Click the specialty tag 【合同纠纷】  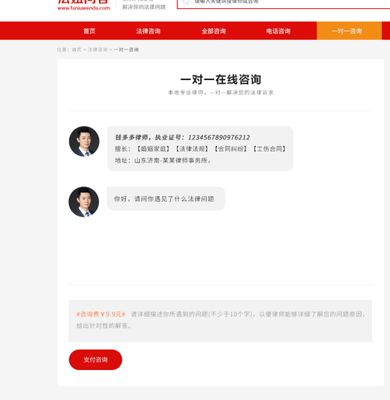230,149
